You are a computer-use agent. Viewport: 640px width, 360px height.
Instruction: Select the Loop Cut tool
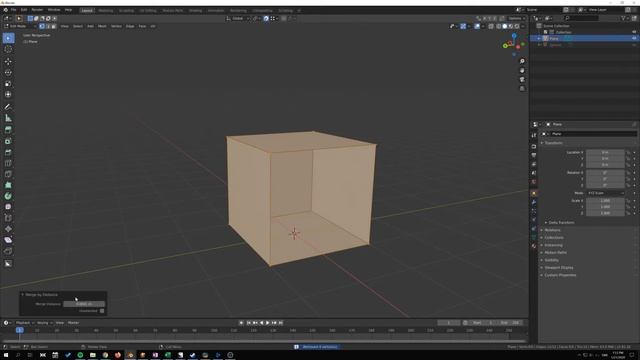[x=8, y=163]
